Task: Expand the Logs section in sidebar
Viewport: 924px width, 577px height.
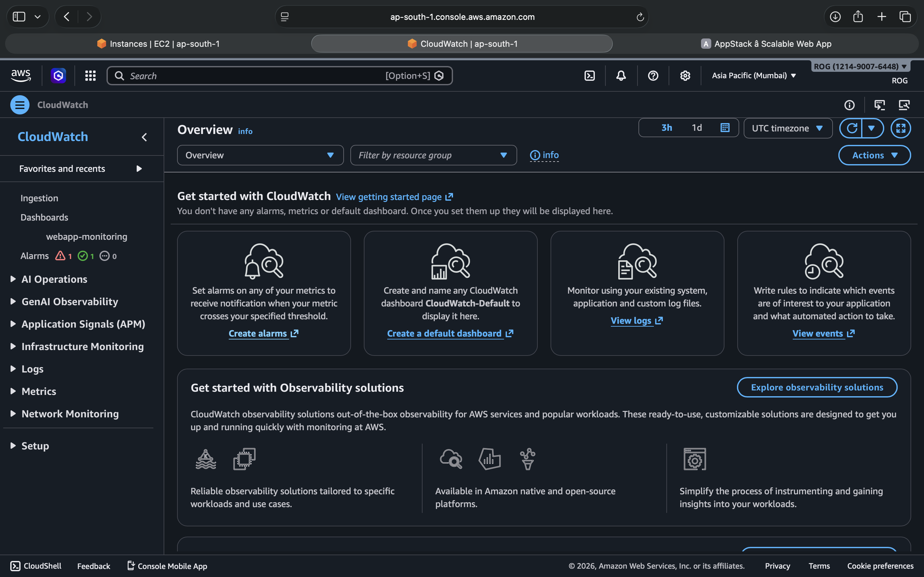Action: (32, 369)
